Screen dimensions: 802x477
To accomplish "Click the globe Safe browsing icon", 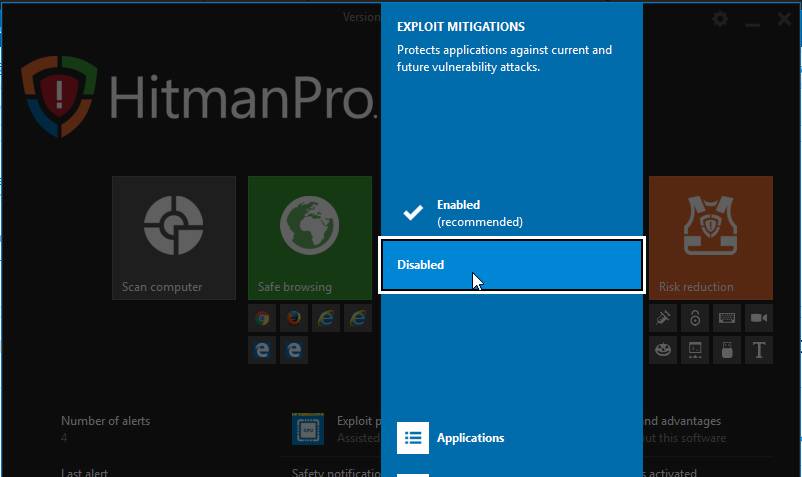I will (309, 225).
